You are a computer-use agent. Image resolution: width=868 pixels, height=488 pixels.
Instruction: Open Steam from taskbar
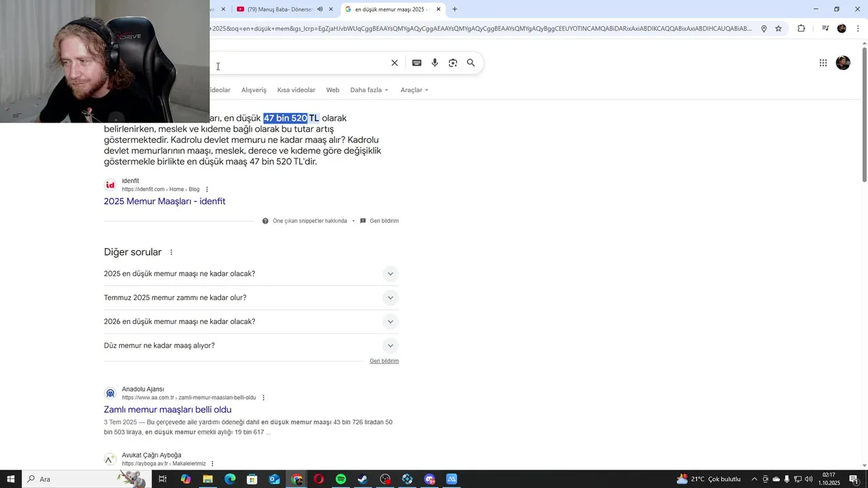363,479
